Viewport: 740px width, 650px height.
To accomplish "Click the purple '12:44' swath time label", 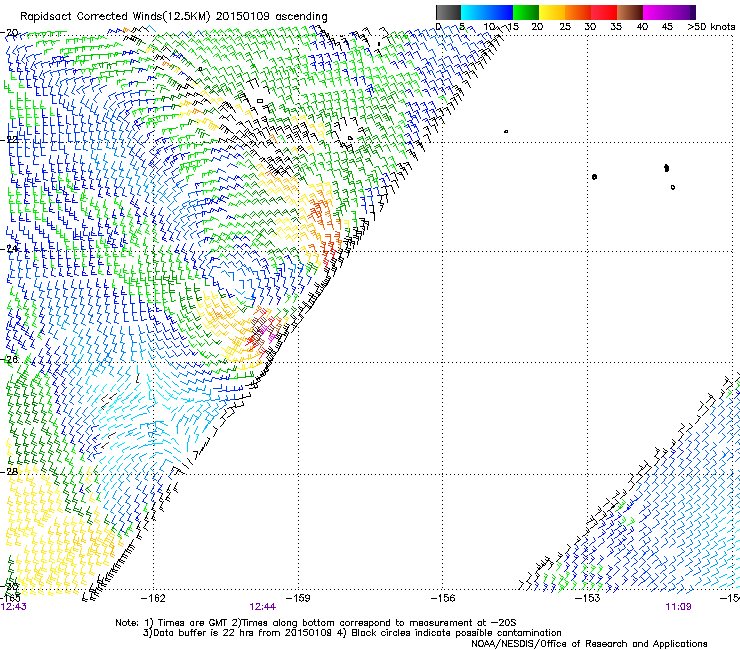I will (x=262, y=607).
